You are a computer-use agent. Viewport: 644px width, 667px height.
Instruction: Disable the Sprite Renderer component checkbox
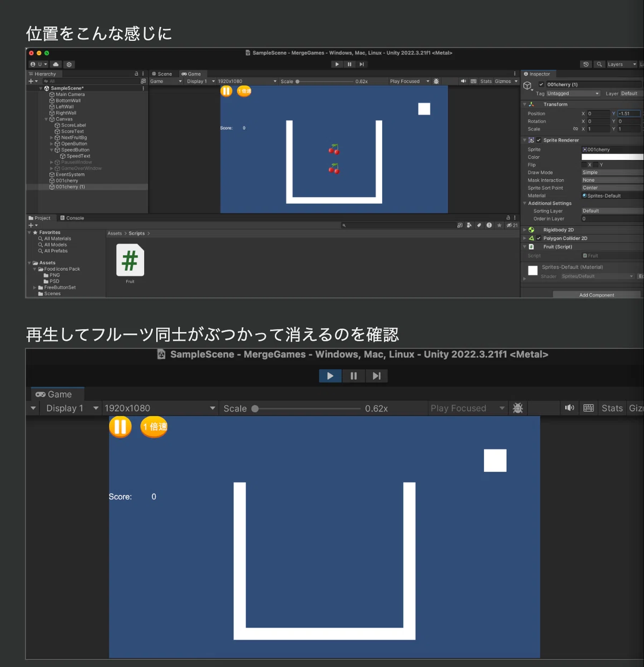pyautogui.click(x=539, y=140)
